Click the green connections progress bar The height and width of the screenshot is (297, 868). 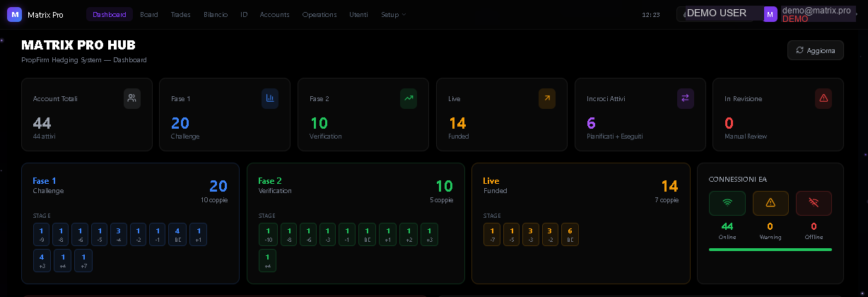pos(770,250)
